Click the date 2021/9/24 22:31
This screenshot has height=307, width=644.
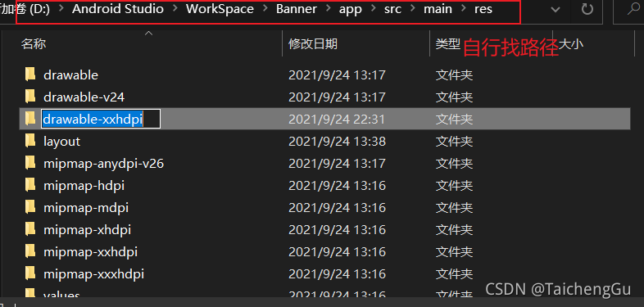(337, 119)
